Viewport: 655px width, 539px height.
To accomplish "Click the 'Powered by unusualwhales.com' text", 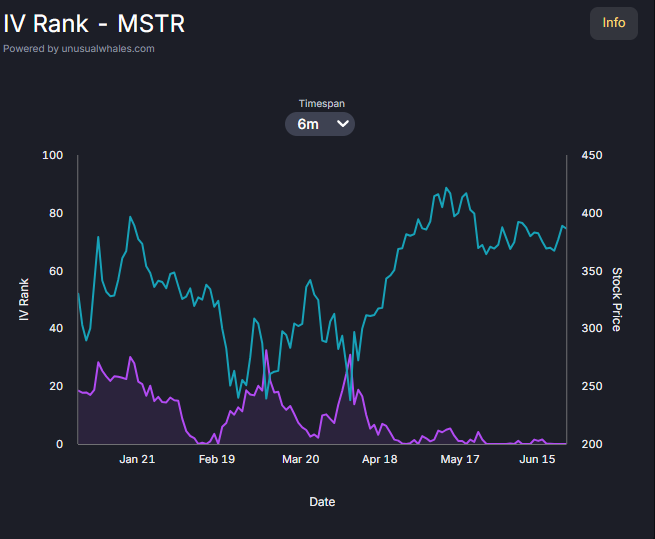I will tap(79, 48).
